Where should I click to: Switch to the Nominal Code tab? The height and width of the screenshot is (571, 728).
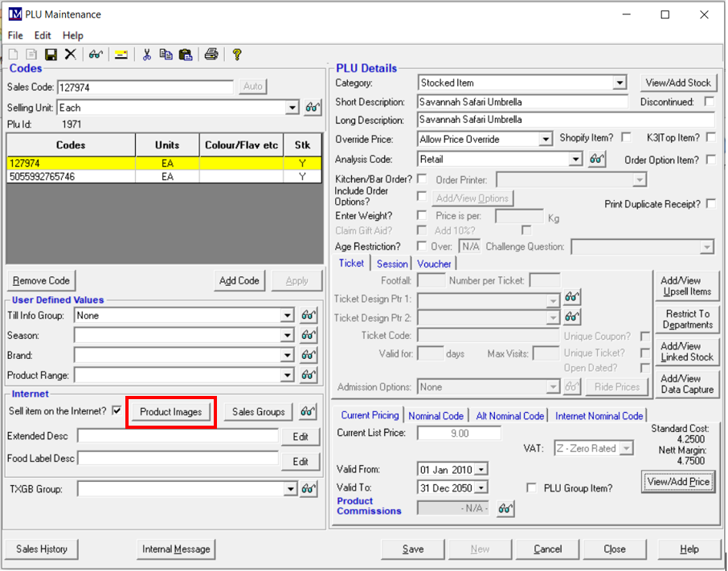(436, 416)
